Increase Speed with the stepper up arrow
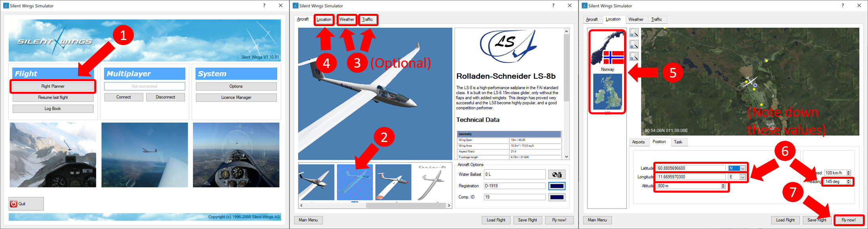This screenshot has width=868, height=229. point(848,172)
